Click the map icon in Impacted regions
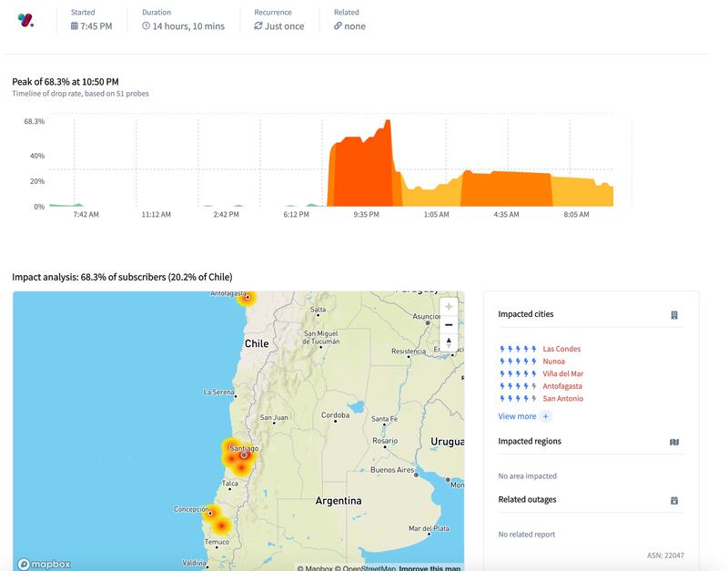 [x=674, y=442]
